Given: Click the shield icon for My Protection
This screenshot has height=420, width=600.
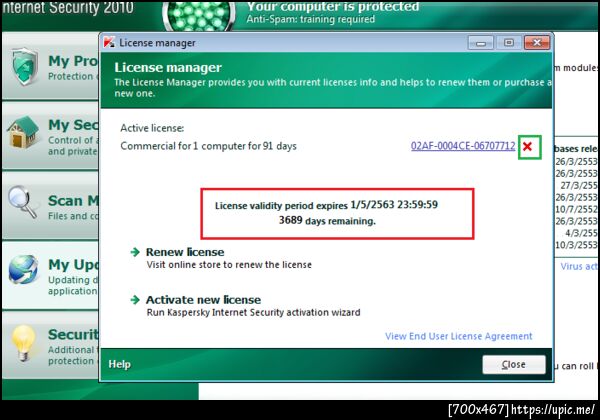Looking at the screenshot, I should click(25, 66).
